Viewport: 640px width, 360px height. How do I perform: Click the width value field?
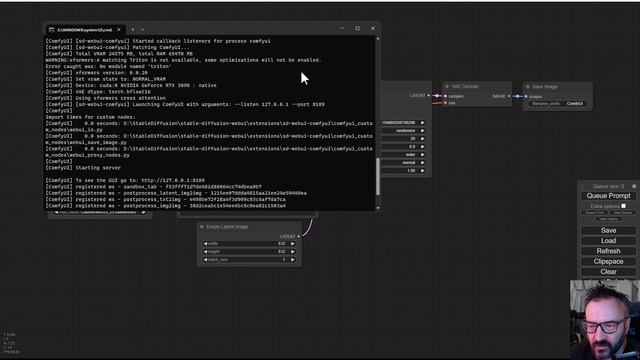coord(249,244)
